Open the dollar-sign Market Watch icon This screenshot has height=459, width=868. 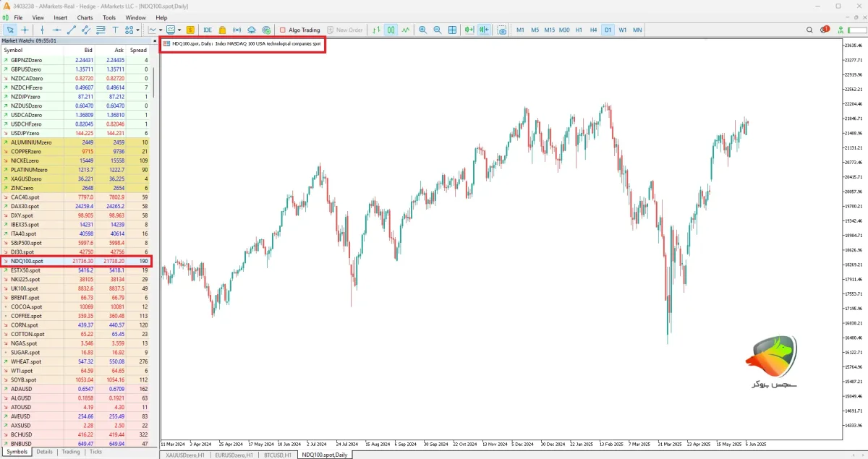tap(190, 30)
